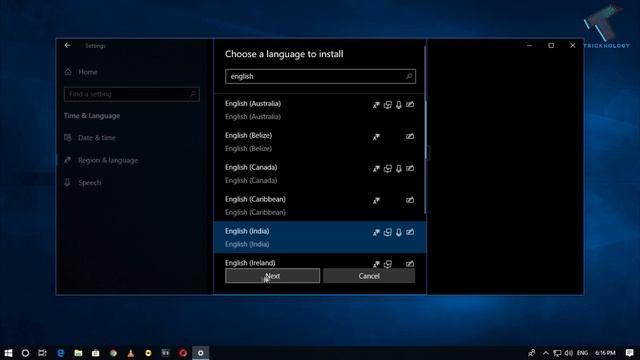Viewport: 640px width, 360px height.
Task: Click microphone icon for English (India)
Action: point(399,232)
